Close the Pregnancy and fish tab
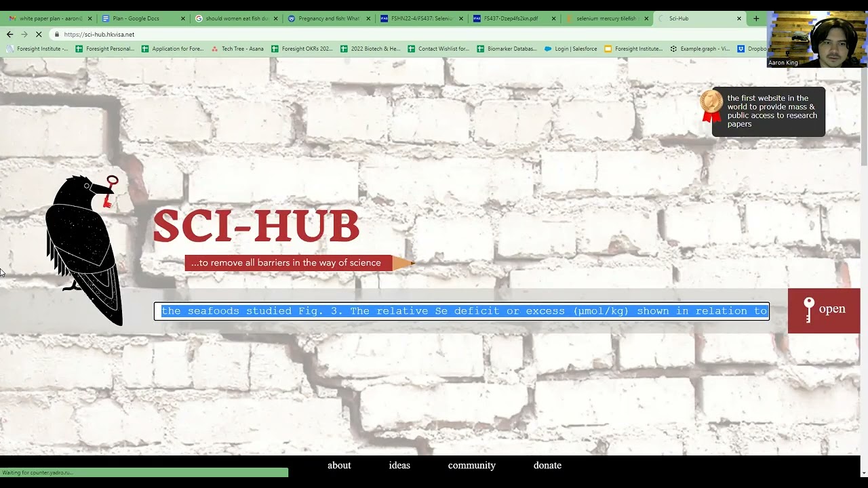The height and width of the screenshot is (488, 868). pyautogui.click(x=368, y=18)
